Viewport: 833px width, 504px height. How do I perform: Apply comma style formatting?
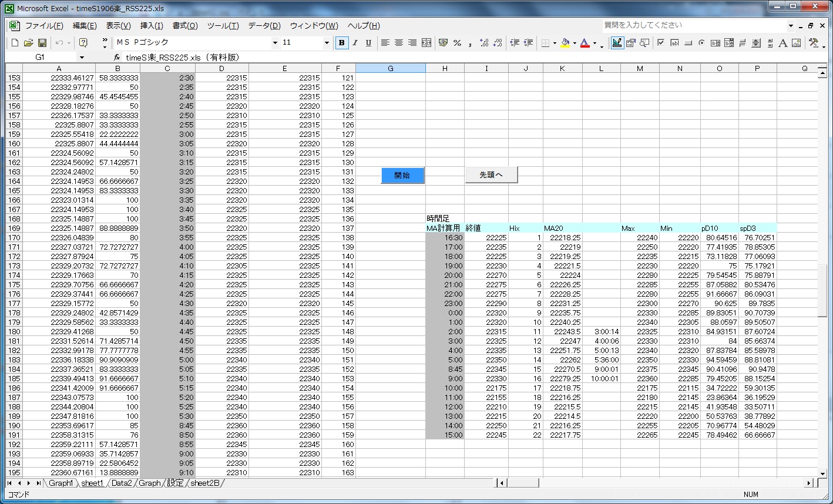[471, 43]
